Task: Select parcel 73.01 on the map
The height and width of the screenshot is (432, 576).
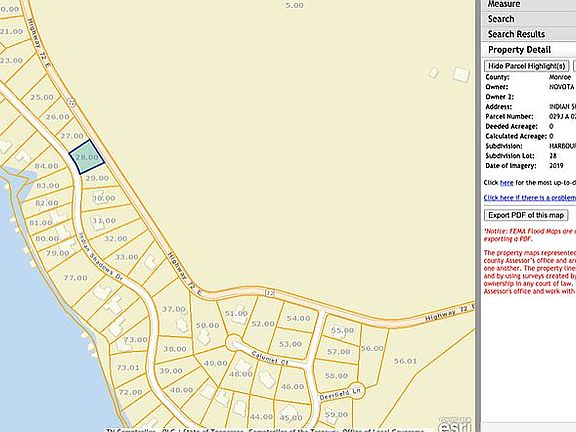Action: point(128,367)
